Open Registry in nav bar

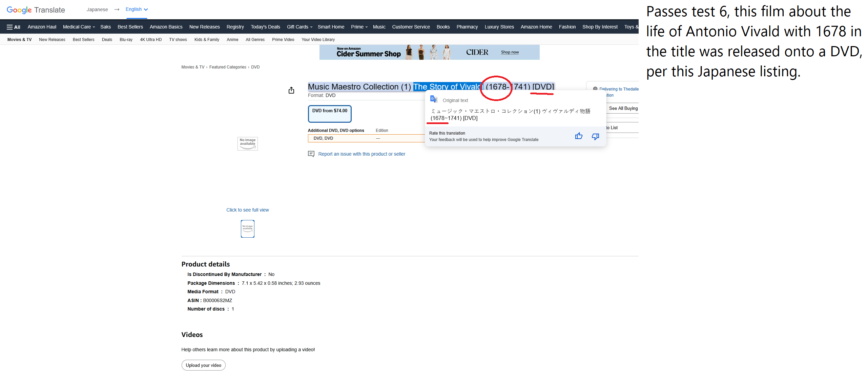pyautogui.click(x=235, y=27)
